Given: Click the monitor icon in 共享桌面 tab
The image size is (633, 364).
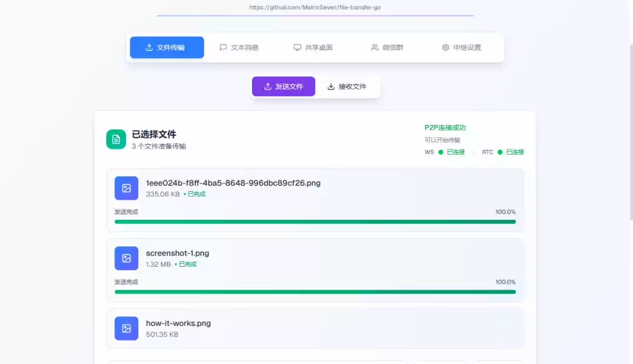Looking at the screenshot, I should [297, 47].
